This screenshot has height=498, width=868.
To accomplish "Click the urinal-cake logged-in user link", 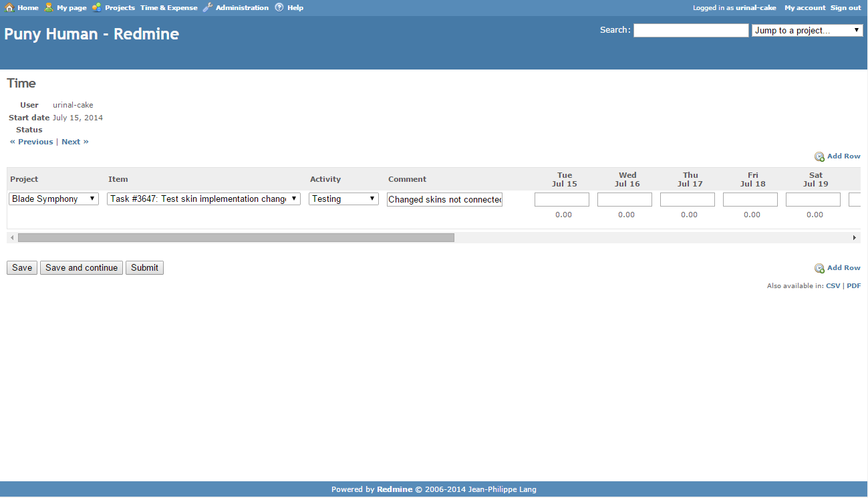I will click(756, 8).
